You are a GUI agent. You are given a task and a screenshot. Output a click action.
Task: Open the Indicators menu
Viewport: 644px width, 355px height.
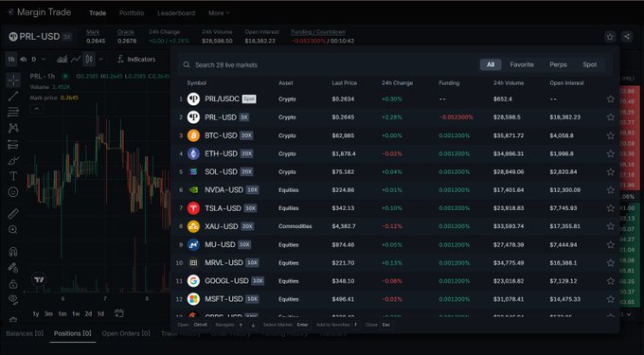pos(136,59)
